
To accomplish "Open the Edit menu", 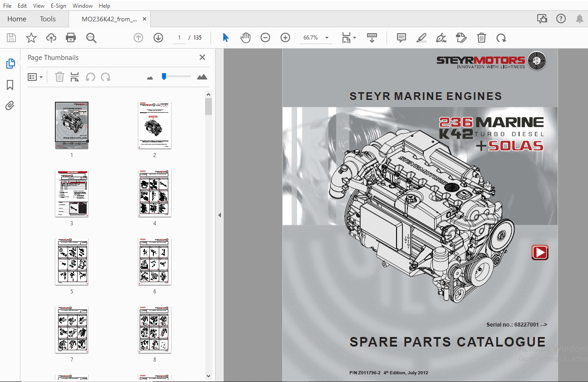I will (x=22, y=6).
